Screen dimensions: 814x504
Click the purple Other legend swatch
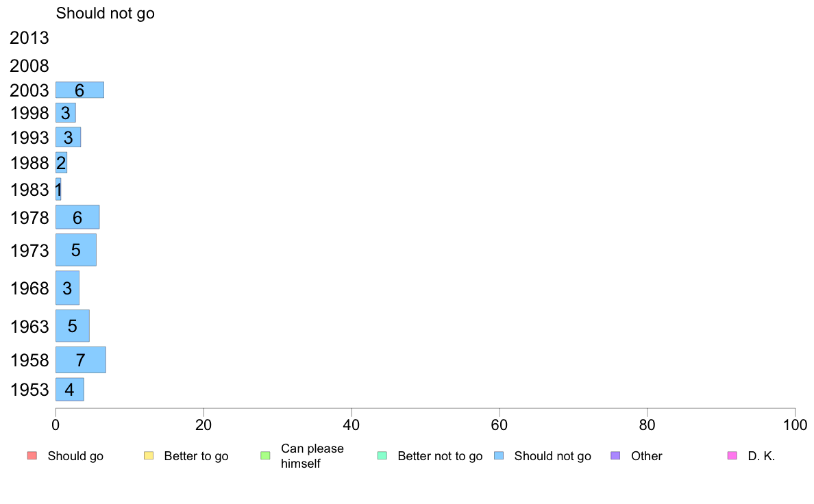[616, 456]
